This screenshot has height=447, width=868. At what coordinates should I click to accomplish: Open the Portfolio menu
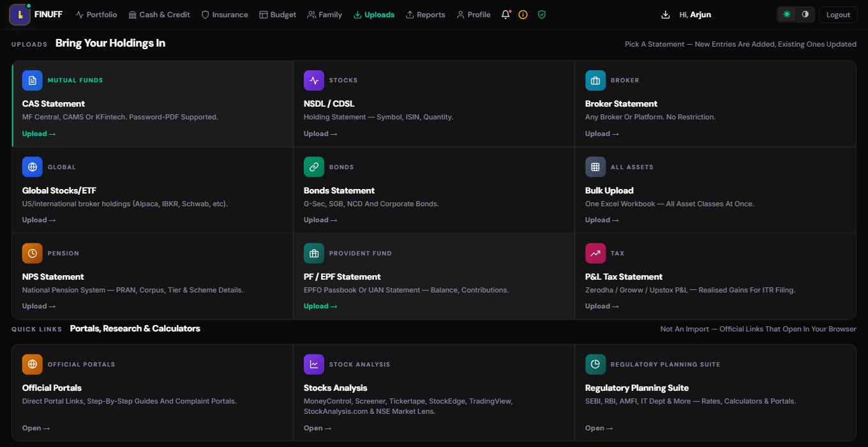click(x=96, y=15)
